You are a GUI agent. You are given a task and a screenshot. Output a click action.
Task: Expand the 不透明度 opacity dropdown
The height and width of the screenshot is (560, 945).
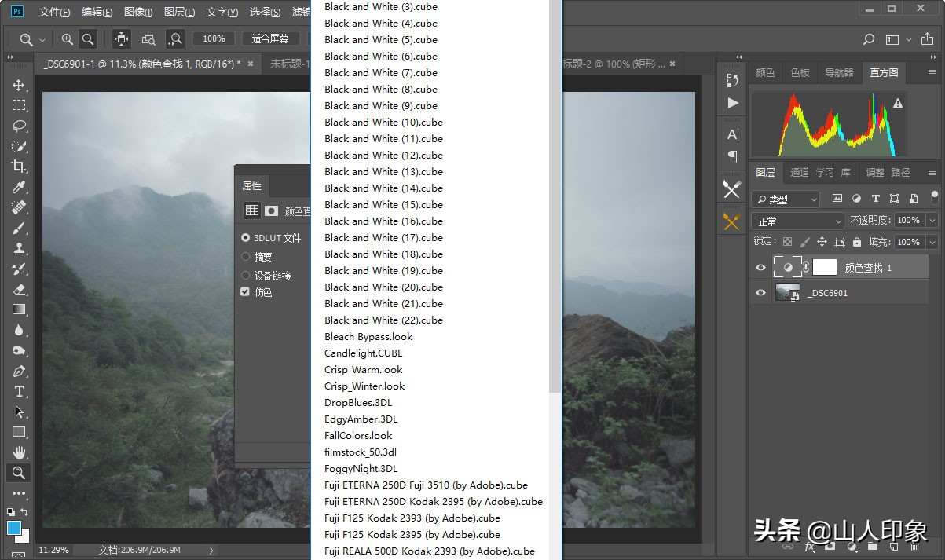tap(932, 221)
